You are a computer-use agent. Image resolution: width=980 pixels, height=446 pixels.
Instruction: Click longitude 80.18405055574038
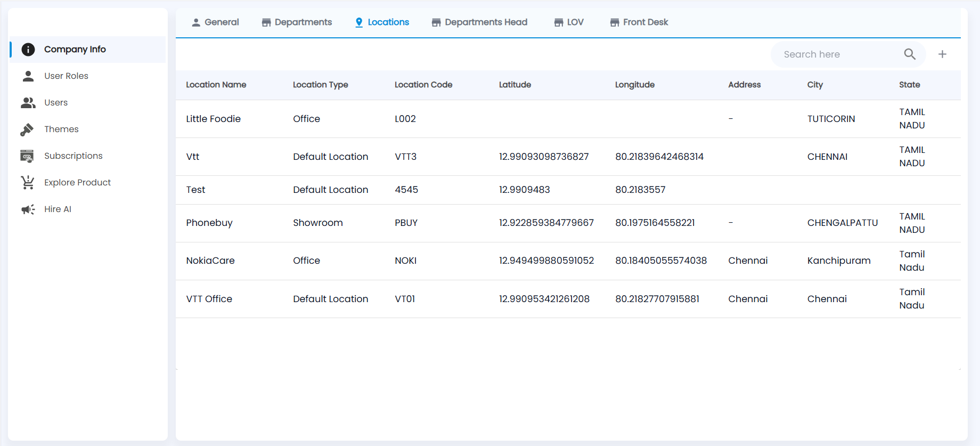(661, 261)
